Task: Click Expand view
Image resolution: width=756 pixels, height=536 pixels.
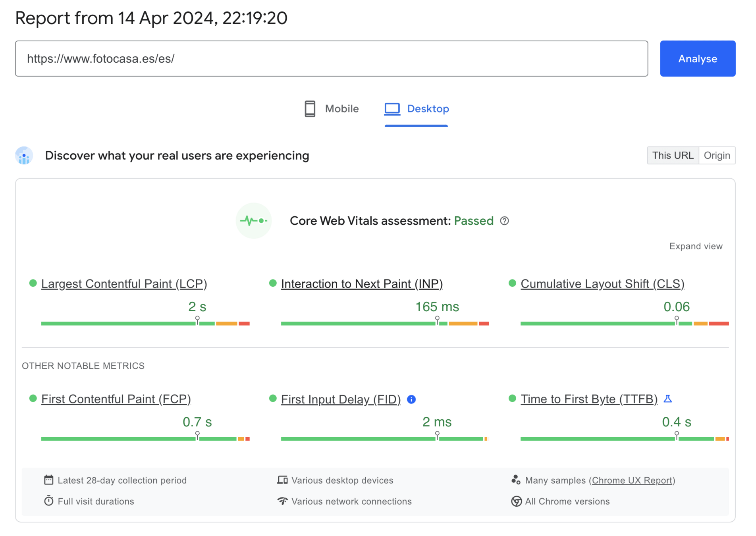Action: click(696, 246)
